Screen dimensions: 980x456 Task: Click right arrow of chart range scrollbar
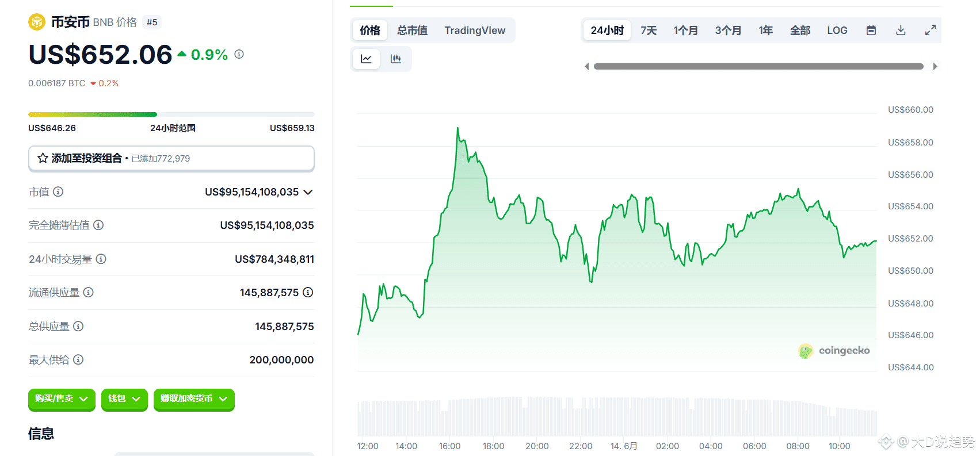[935, 67]
